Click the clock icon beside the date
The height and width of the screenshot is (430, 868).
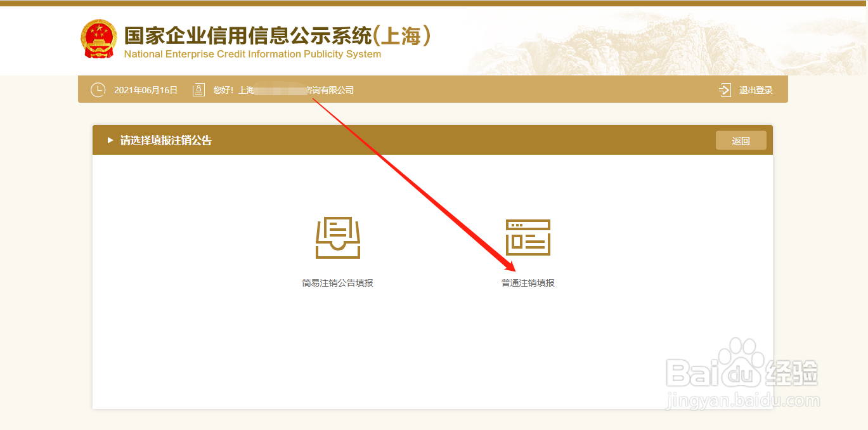[98, 89]
